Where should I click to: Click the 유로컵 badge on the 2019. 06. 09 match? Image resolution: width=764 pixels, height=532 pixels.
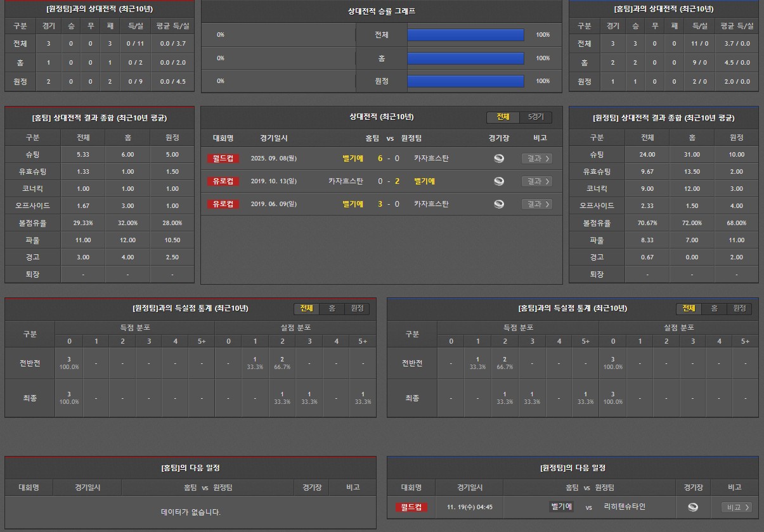(x=223, y=204)
